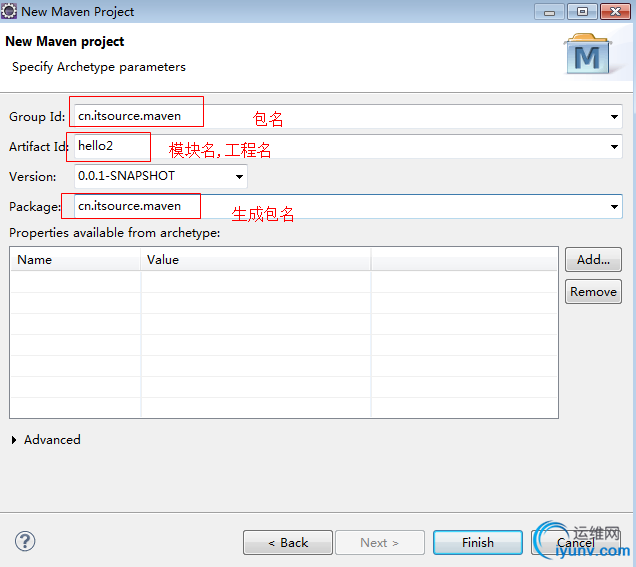Image resolution: width=636 pixels, height=567 pixels.
Task: Go back with the Back button
Action: [288, 542]
